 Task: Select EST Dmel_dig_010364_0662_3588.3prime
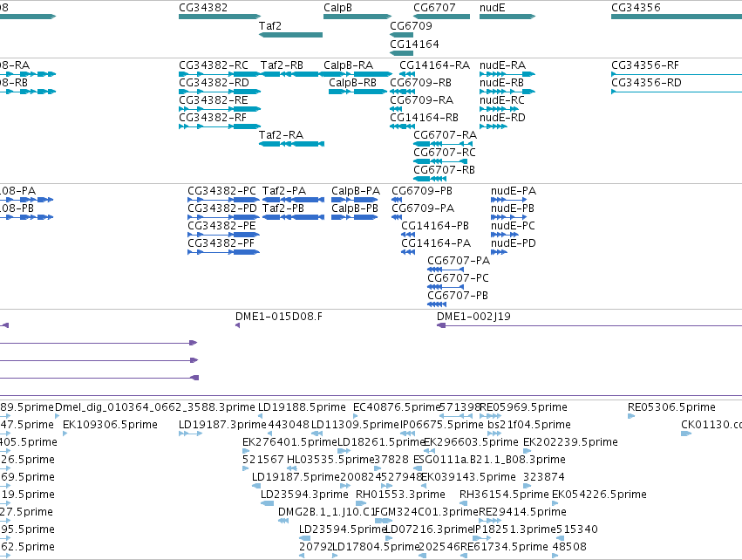click(154, 407)
